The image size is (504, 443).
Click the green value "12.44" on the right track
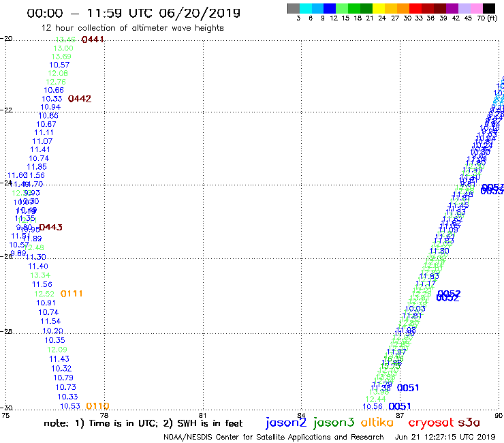tap(375, 399)
